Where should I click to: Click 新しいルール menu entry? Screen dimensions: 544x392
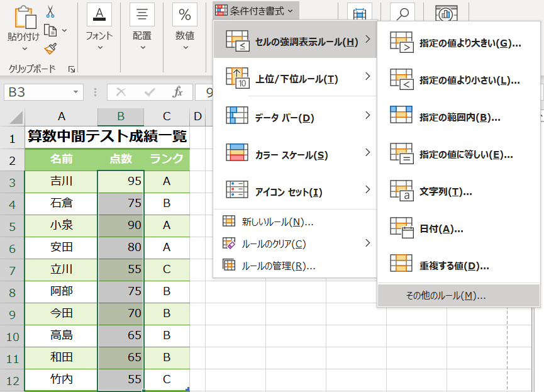point(277,221)
